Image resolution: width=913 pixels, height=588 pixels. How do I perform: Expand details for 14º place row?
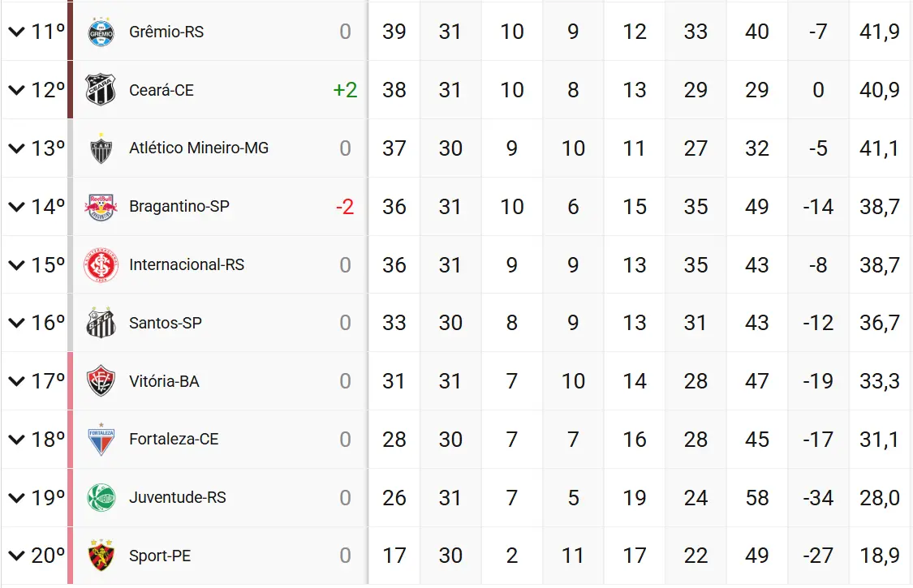[x=16, y=207]
